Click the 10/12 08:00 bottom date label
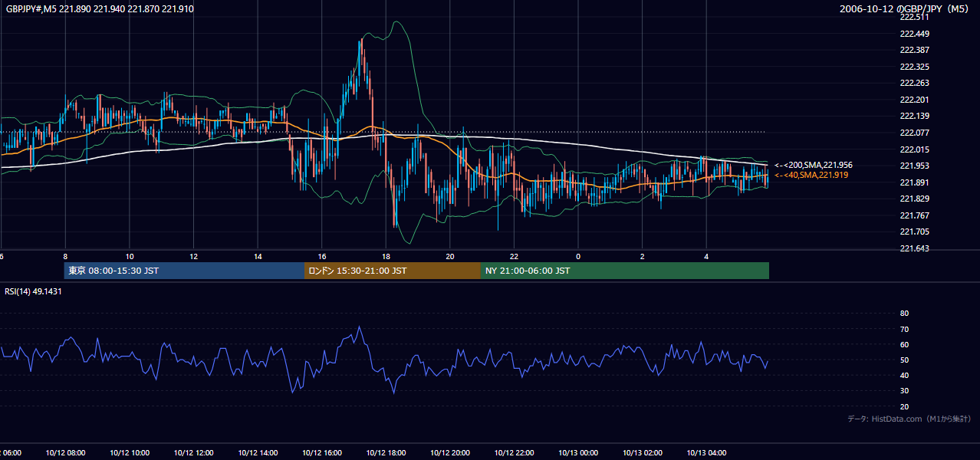980x460 pixels. coord(65,453)
